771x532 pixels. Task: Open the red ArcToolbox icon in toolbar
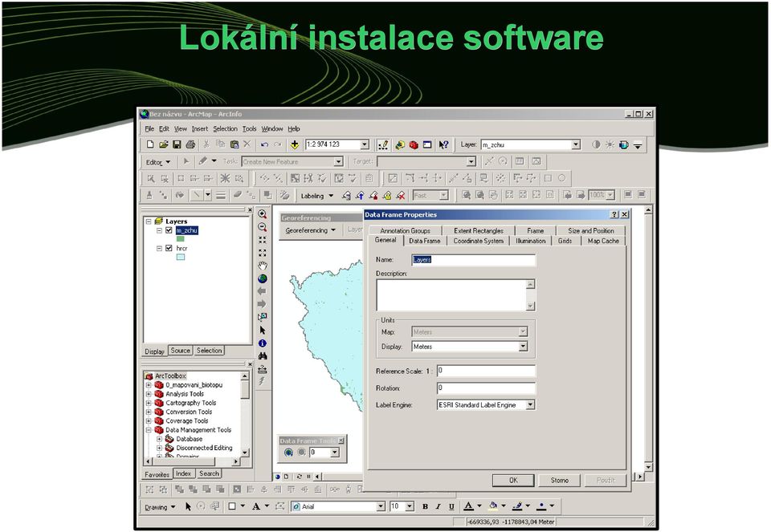[414, 145]
